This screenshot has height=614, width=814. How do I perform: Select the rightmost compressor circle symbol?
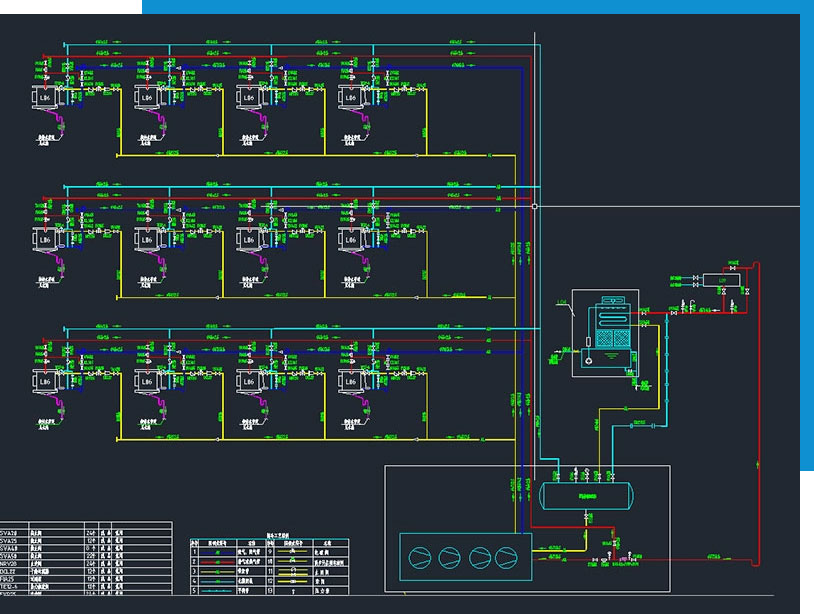(x=507, y=557)
